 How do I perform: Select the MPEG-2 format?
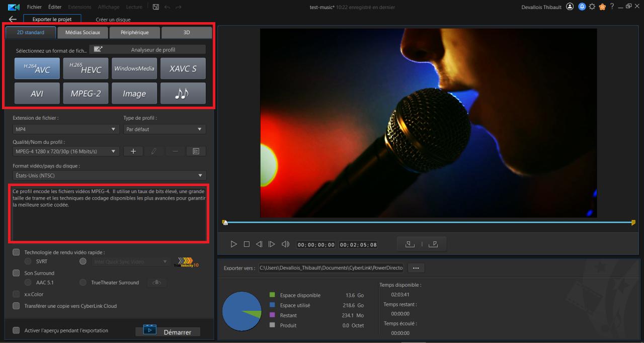(x=86, y=93)
